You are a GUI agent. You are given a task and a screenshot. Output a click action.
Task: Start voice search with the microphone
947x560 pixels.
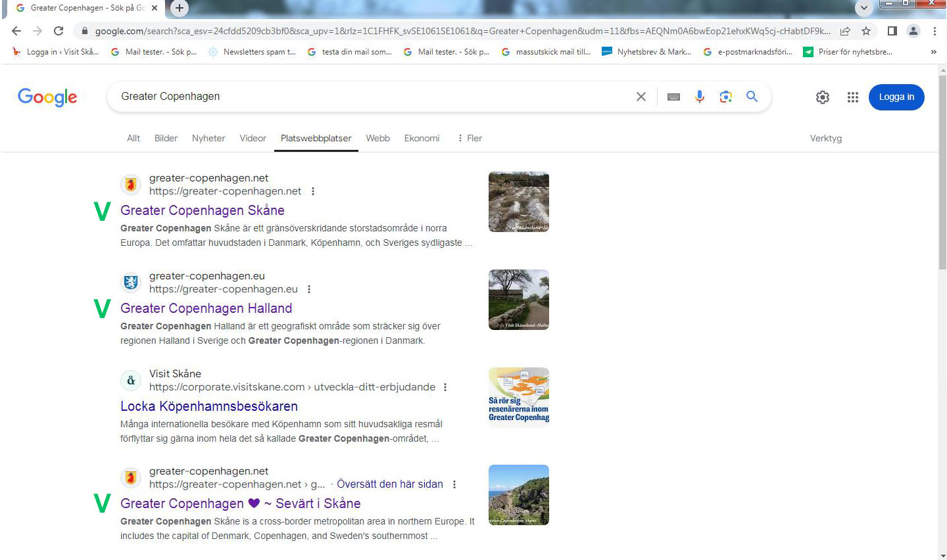700,97
